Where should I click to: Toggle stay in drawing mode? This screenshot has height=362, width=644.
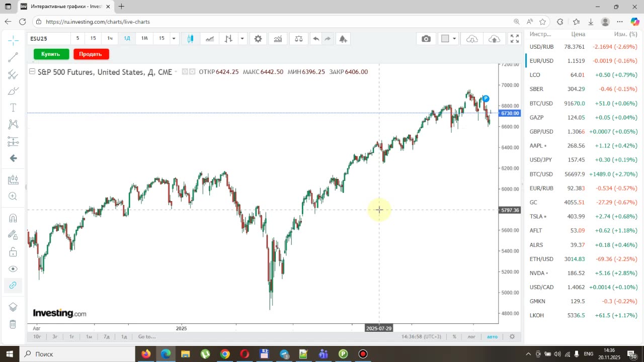pos(13,235)
